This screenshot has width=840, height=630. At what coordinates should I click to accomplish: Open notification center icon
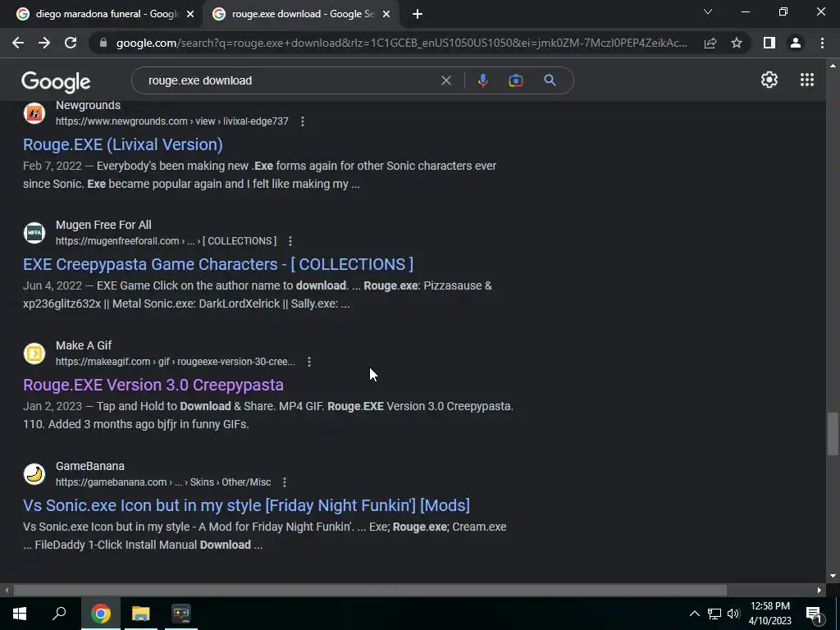pos(815,614)
